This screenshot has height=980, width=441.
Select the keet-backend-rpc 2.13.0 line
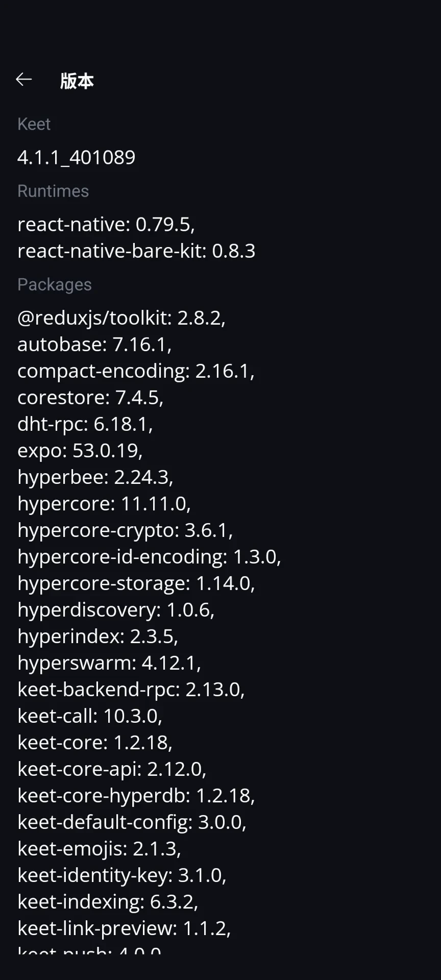131,690
